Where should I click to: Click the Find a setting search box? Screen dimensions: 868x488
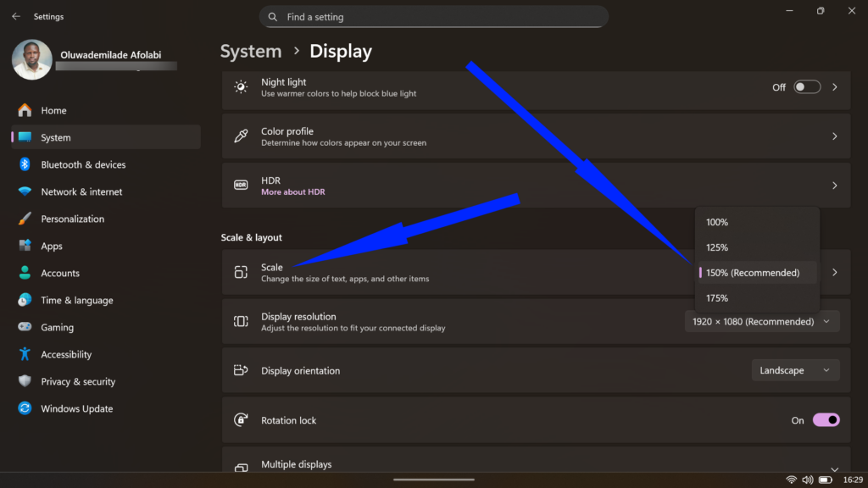point(433,16)
